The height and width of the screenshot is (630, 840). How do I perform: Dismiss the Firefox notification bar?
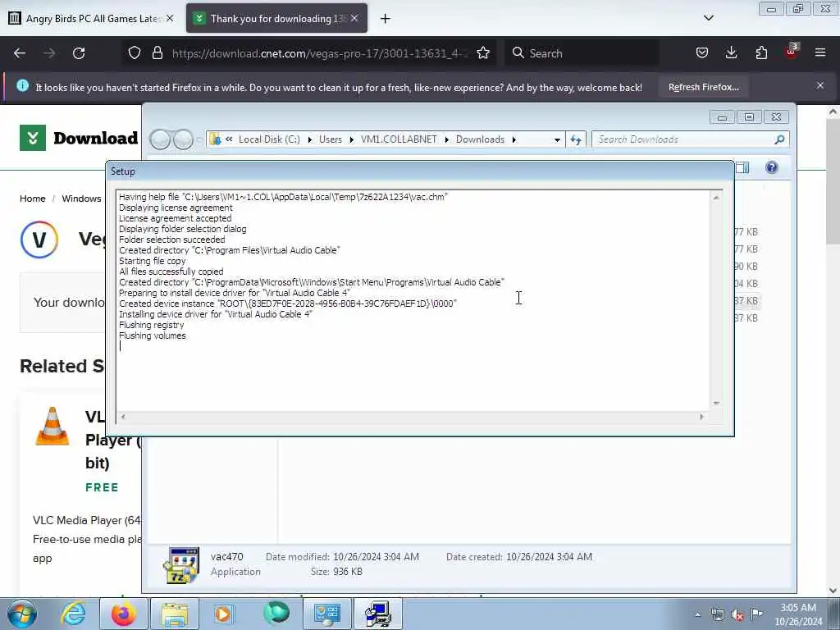[x=820, y=85]
